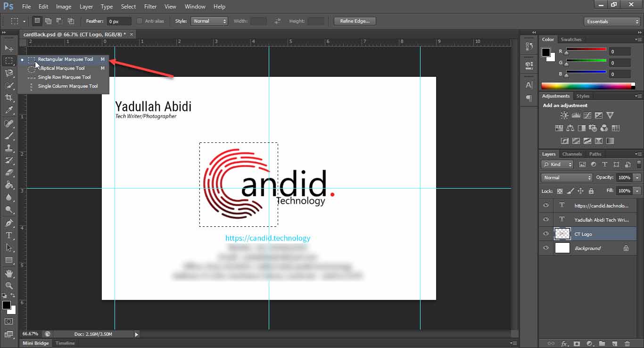Open the Filter menu
This screenshot has width=644, height=348.
tap(150, 7)
